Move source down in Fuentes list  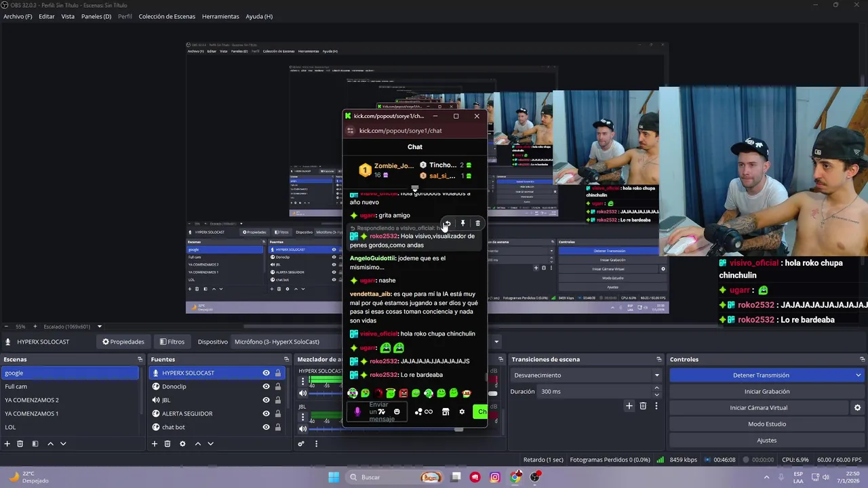click(210, 444)
